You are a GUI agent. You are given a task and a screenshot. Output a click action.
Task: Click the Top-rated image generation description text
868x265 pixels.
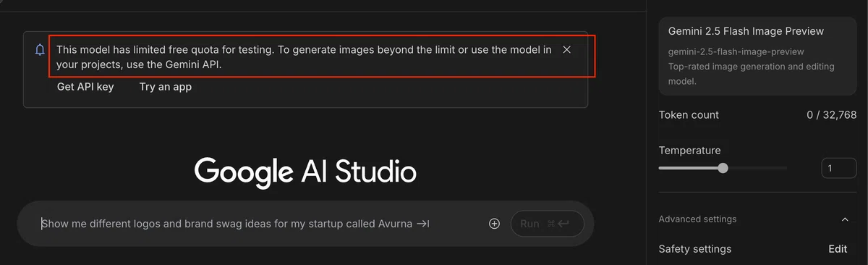[x=752, y=74]
